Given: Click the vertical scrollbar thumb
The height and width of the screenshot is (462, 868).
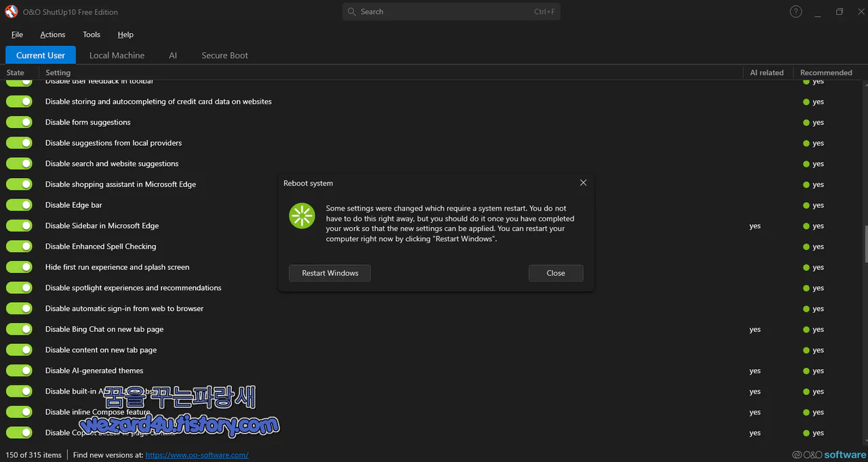Looking at the screenshot, I should pos(865,245).
